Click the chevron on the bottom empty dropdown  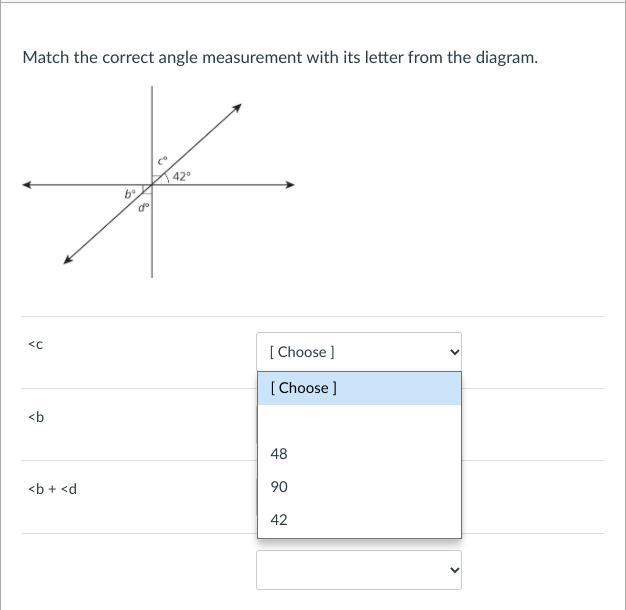pyautogui.click(x=454, y=570)
